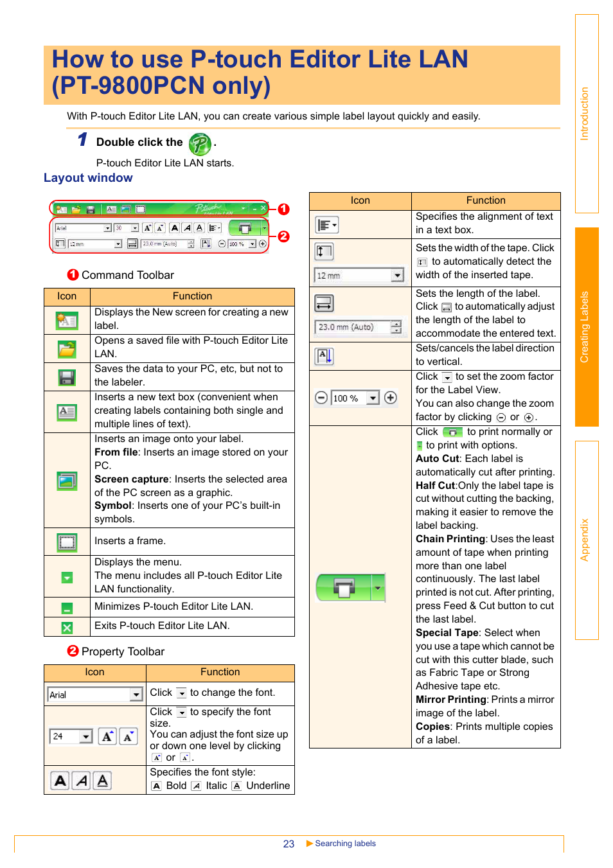
Task: Click the font size down icon beside the 24 dropdown
Action: click(x=129, y=736)
